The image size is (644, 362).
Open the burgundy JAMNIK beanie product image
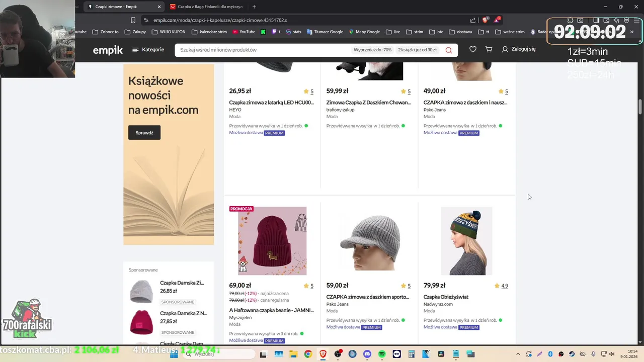point(272,241)
